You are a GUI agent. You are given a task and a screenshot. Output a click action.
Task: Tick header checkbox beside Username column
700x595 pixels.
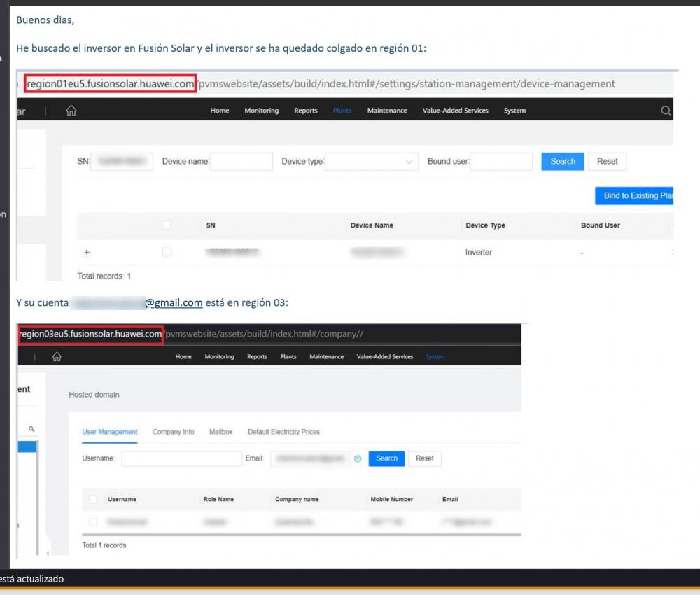pos(93,499)
